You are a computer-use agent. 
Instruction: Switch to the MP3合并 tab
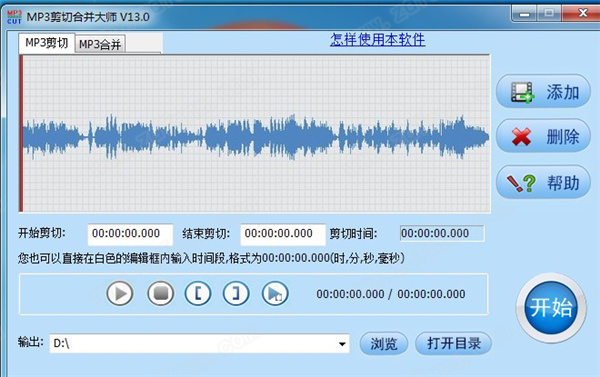[x=100, y=44]
